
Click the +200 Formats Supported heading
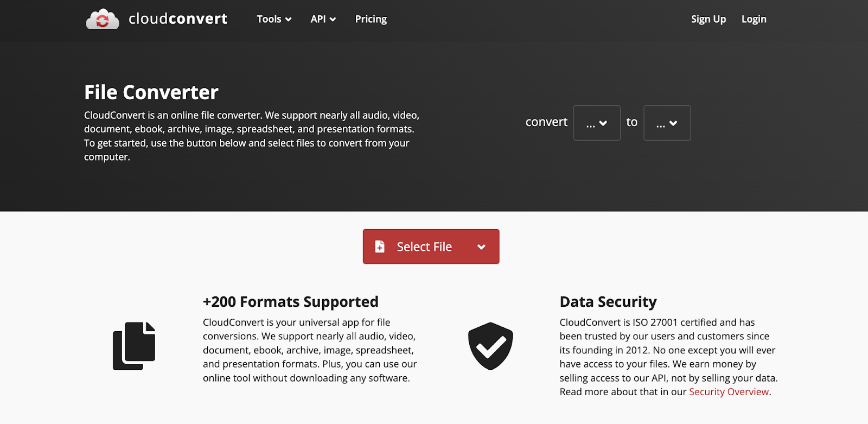[x=291, y=301]
